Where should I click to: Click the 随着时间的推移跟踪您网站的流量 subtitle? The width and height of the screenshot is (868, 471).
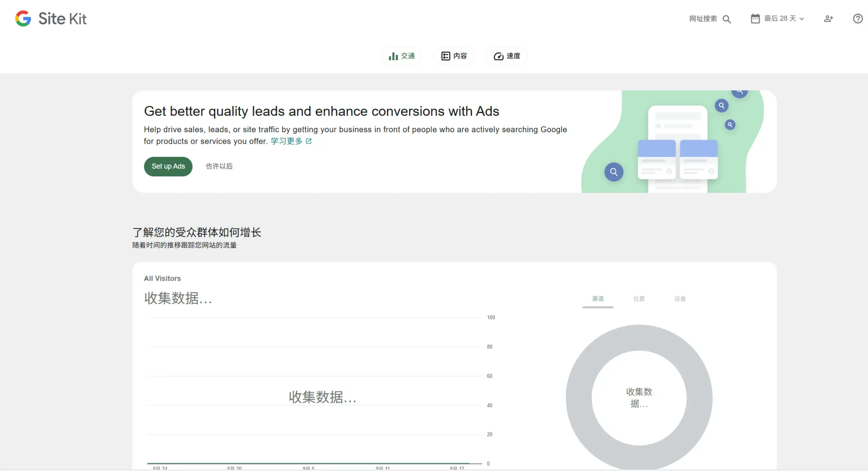click(x=184, y=245)
